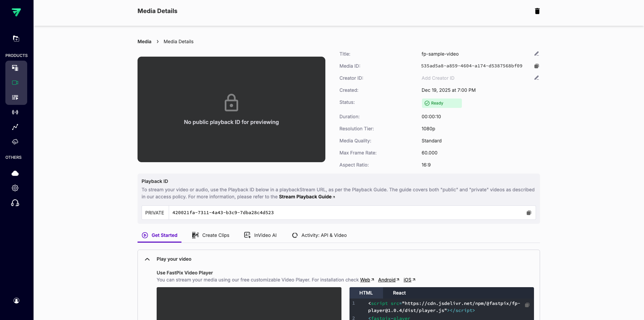Contact support via the headphones icon
This screenshot has height=320, width=644.
point(15,203)
